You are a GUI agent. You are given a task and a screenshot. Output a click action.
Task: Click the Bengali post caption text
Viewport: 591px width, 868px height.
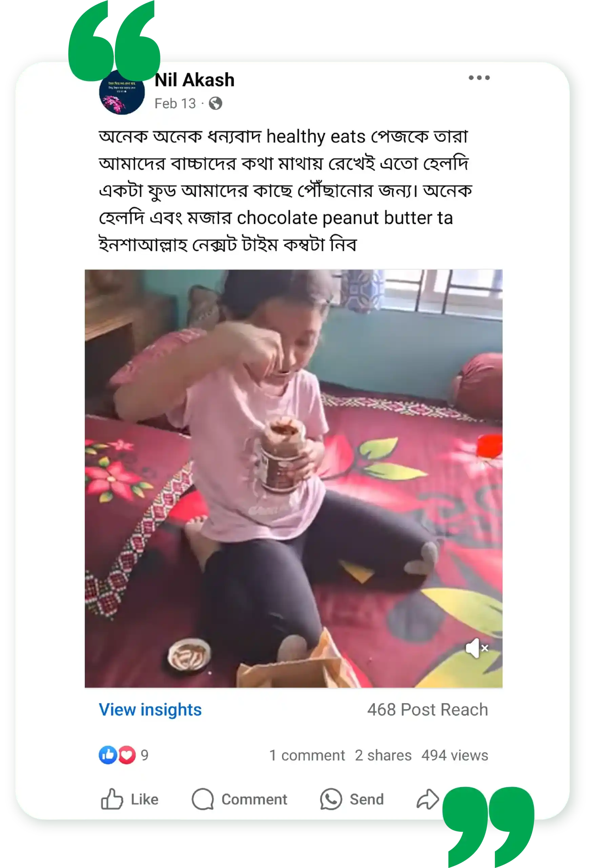[286, 191]
